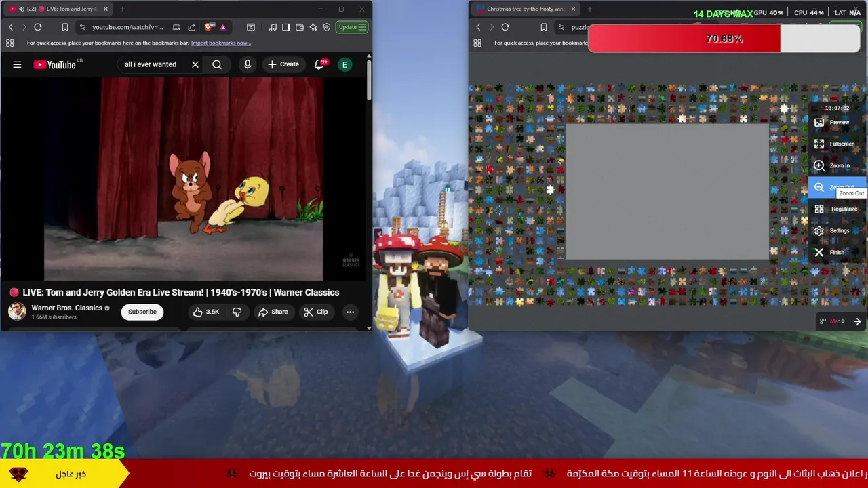This screenshot has width=868, height=488.
Task: Click the youtube.com address bar
Action: pyautogui.click(x=127, y=27)
